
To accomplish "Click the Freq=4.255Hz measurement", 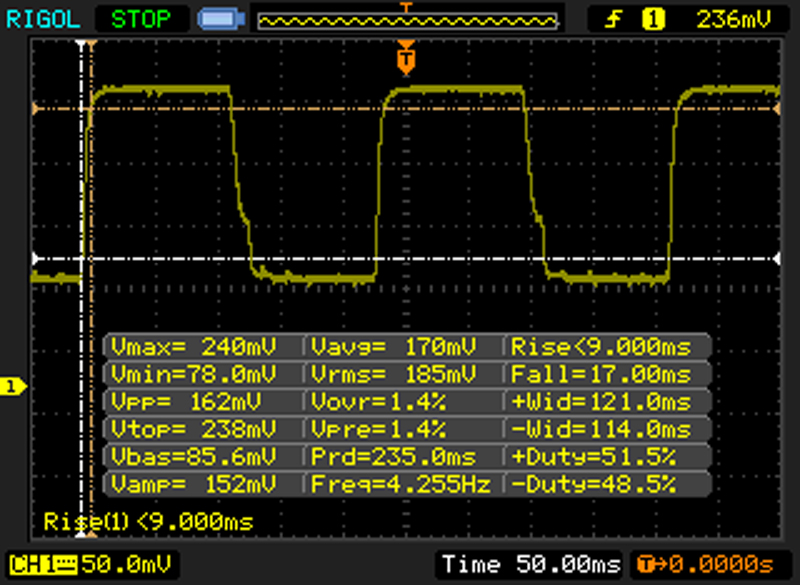I will point(401,484).
